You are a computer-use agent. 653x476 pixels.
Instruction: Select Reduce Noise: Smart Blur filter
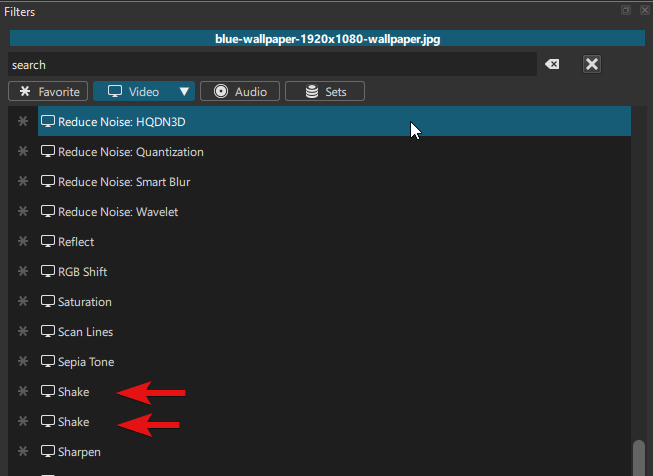(x=334, y=181)
